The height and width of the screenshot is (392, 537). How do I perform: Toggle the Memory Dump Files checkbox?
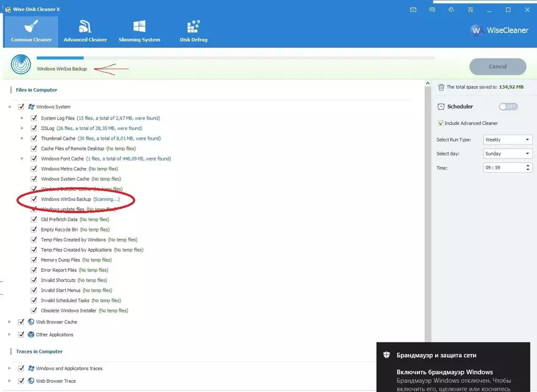[34, 260]
